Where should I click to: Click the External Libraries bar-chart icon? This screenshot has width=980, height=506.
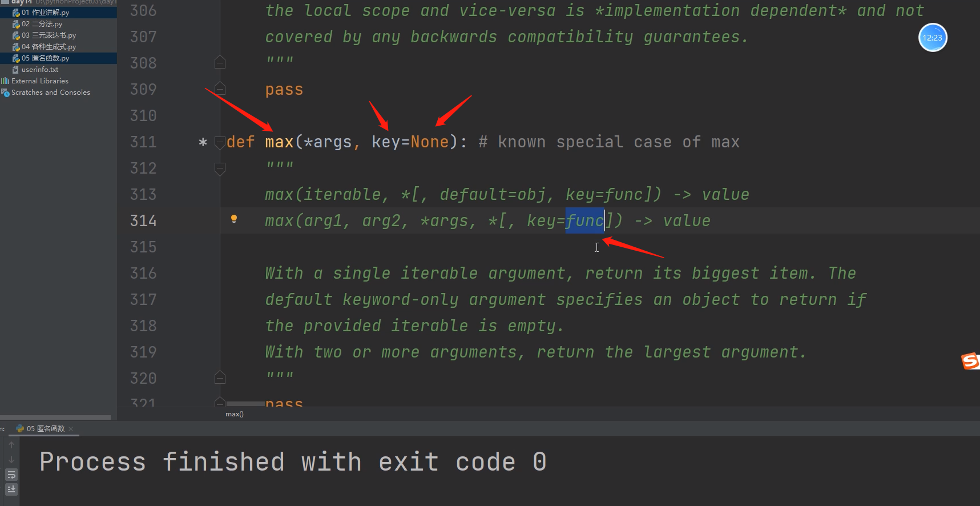5,81
